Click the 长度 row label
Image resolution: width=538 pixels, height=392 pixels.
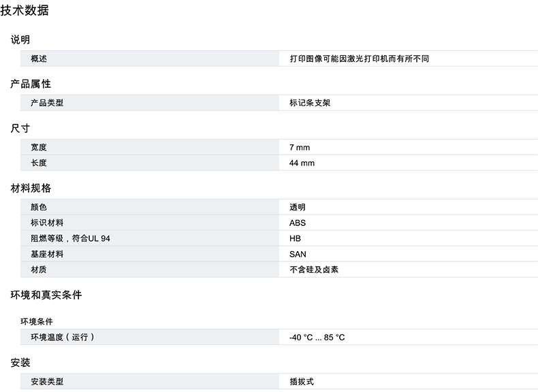tap(39, 163)
